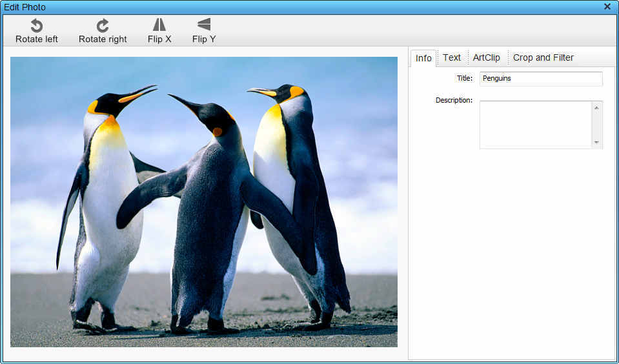619x364 pixels.
Task: Click the Description scrollbar down arrow
Action: 596,142
